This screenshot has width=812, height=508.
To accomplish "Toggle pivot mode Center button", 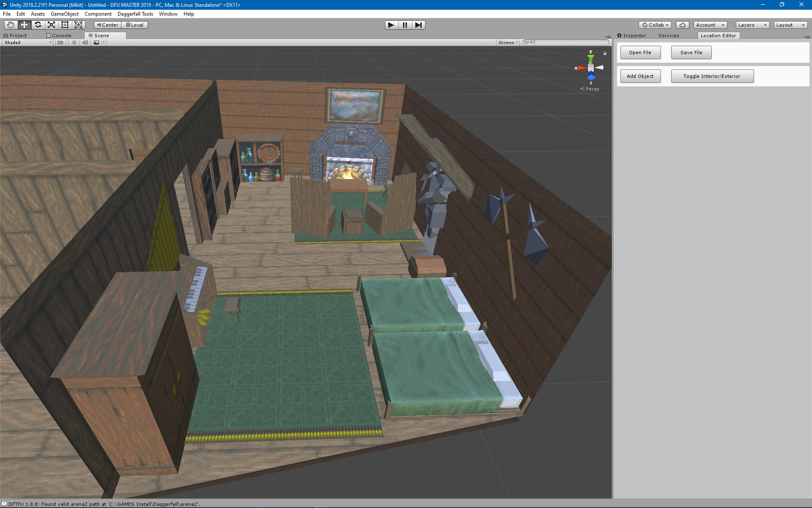I will coord(107,25).
